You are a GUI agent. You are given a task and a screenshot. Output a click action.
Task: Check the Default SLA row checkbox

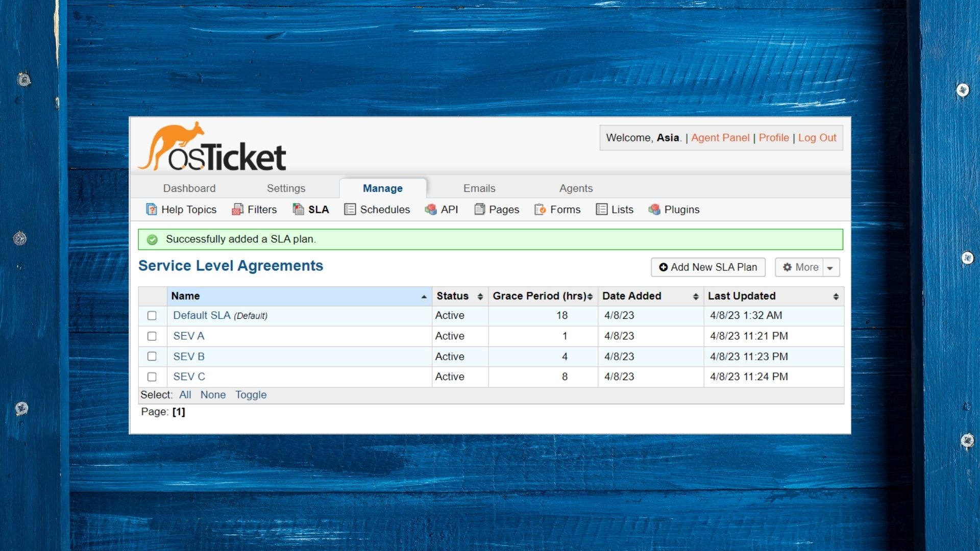[152, 315]
